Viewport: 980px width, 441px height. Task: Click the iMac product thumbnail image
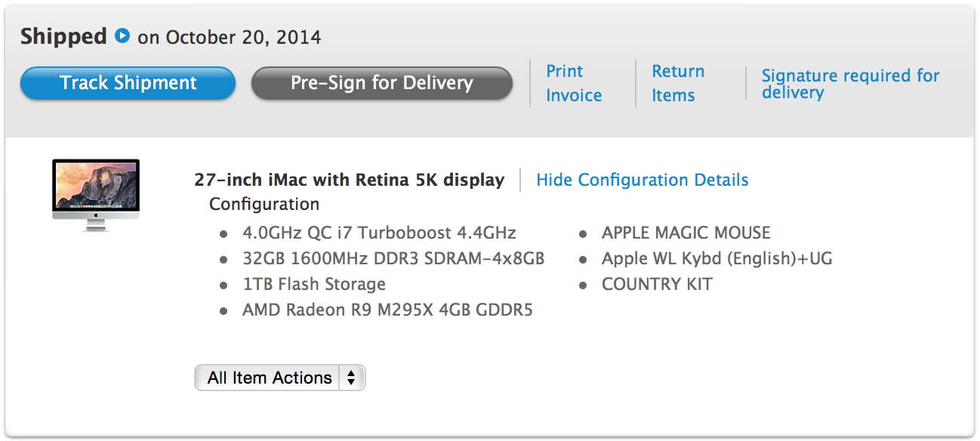pyautogui.click(x=96, y=194)
